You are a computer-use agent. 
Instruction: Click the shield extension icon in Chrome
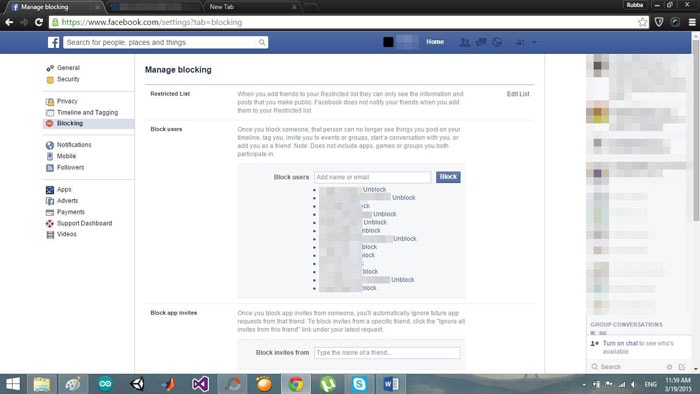(659, 22)
